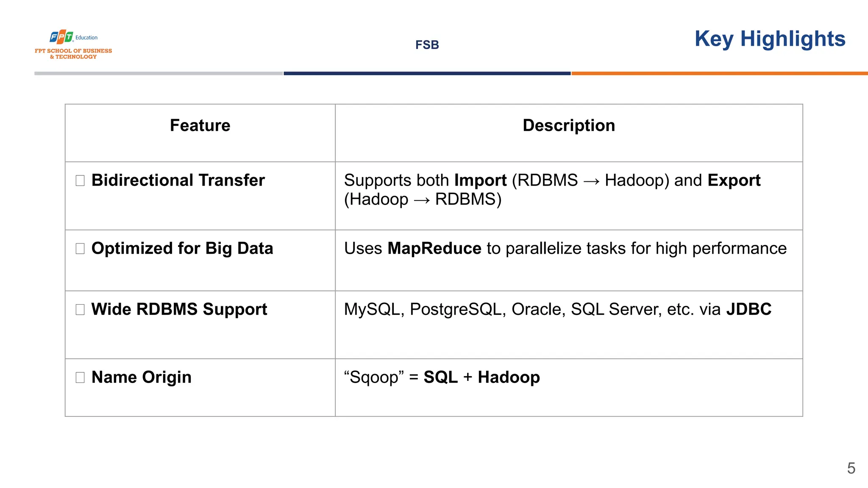The height and width of the screenshot is (488, 868).
Task: Select the Description column header
Action: tap(568, 125)
